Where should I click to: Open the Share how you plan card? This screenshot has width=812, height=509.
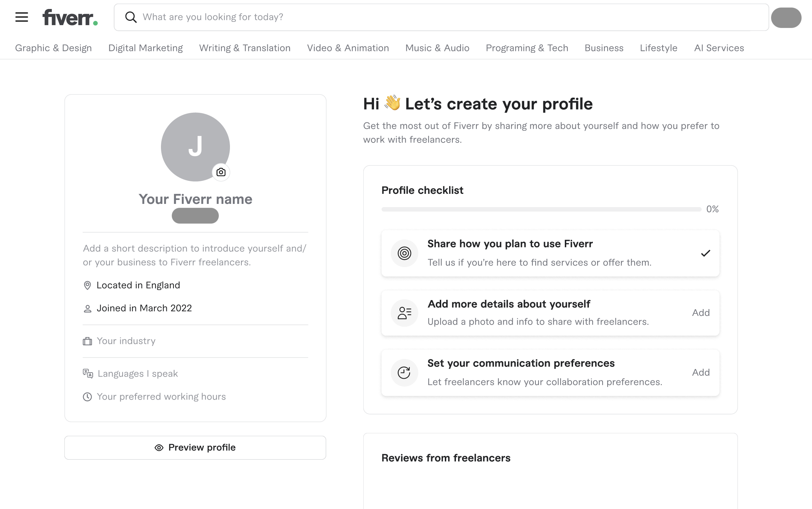[550, 253]
